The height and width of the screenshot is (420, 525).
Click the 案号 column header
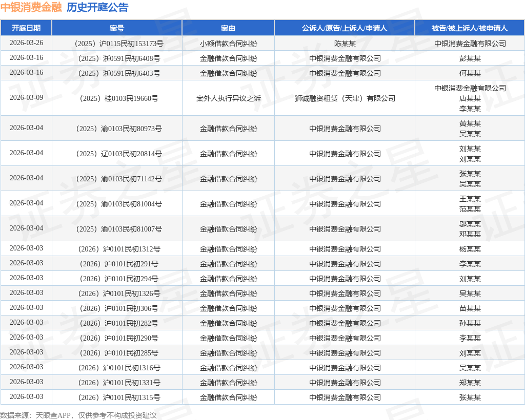pos(117,28)
